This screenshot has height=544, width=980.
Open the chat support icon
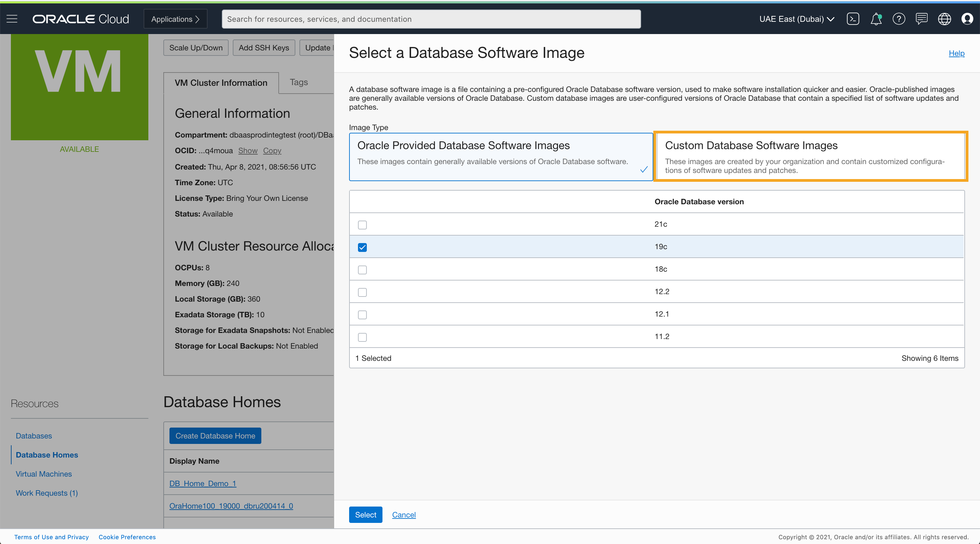pyautogui.click(x=921, y=19)
